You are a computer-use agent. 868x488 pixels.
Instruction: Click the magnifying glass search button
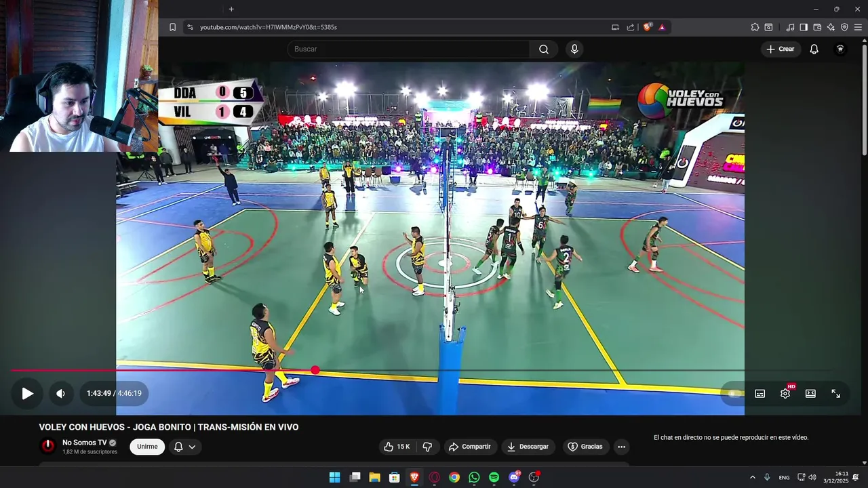(544, 49)
